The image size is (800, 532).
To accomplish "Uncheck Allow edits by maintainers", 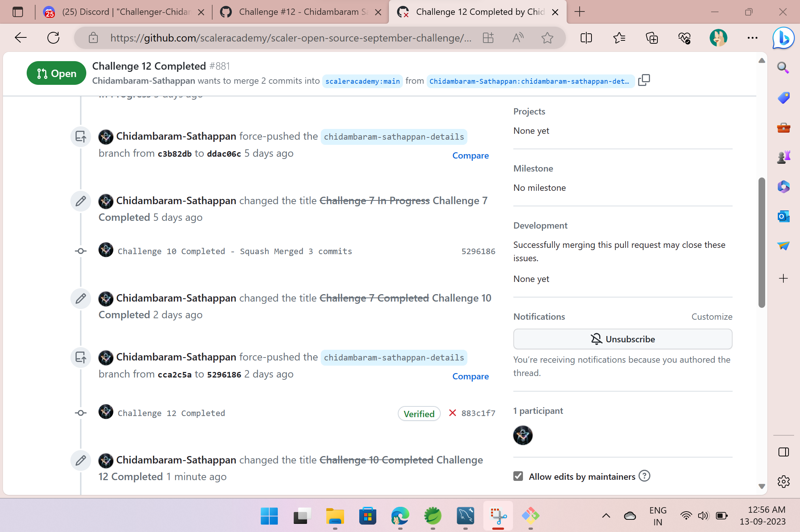I will pyautogui.click(x=518, y=476).
